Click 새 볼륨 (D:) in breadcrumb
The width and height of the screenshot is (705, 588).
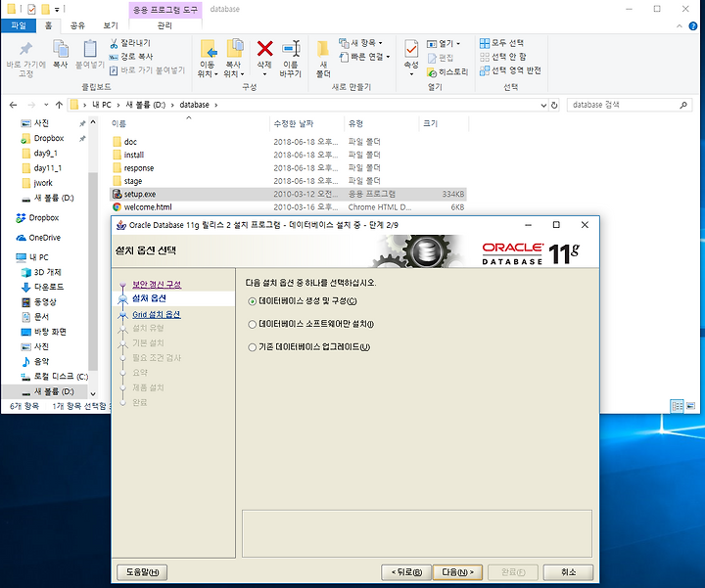146,105
